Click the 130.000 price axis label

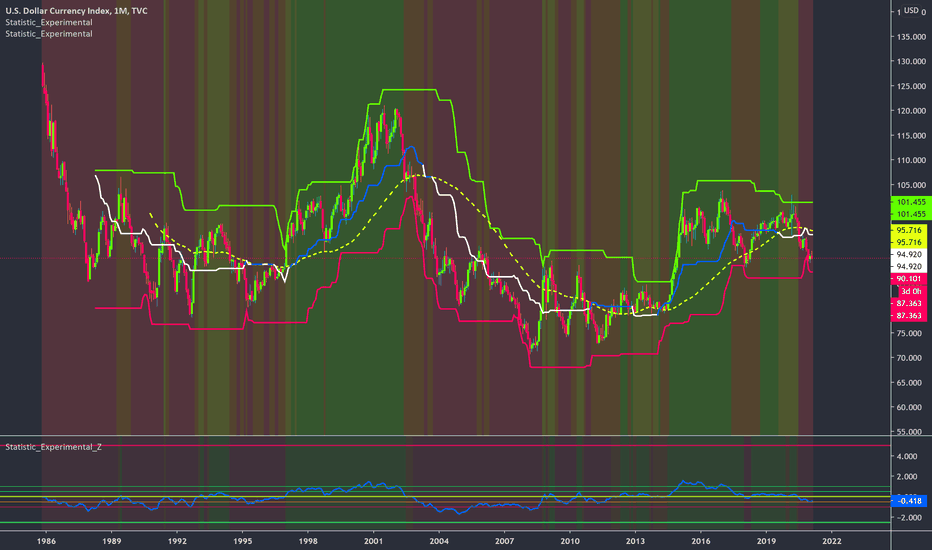pyautogui.click(x=911, y=61)
